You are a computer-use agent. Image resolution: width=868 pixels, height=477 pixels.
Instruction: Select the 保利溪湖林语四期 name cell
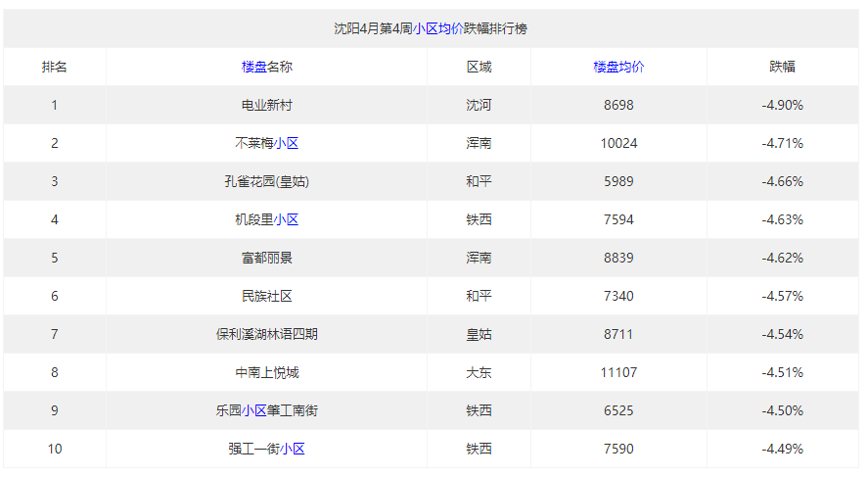(x=266, y=334)
